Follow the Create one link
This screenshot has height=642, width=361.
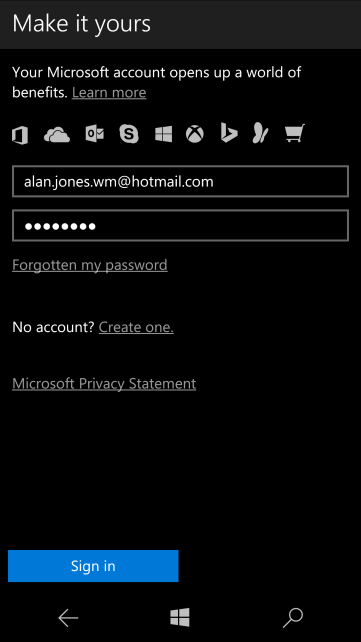pyautogui.click(x=136, y=327)
